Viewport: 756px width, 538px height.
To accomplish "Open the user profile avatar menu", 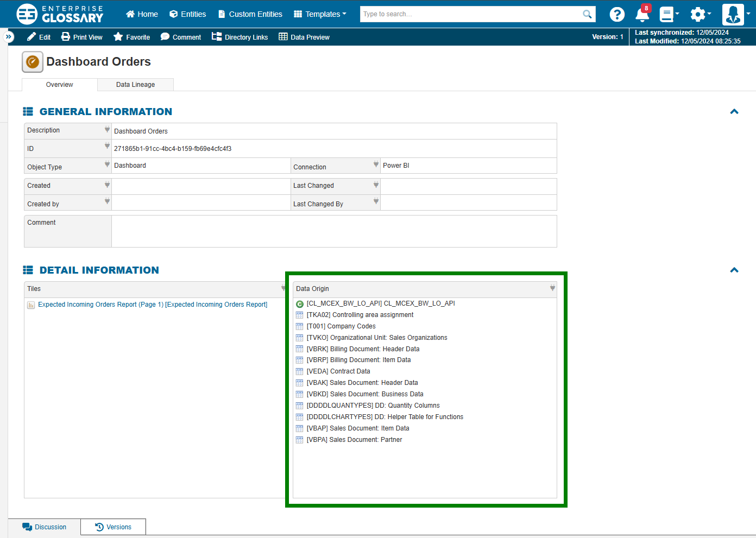I will (733, 14).
